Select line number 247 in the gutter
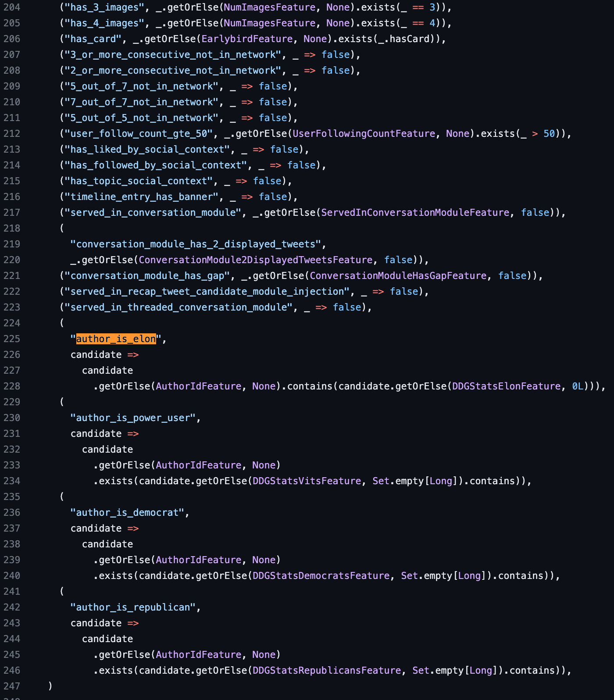614x700 pixels. click(12, 686)
